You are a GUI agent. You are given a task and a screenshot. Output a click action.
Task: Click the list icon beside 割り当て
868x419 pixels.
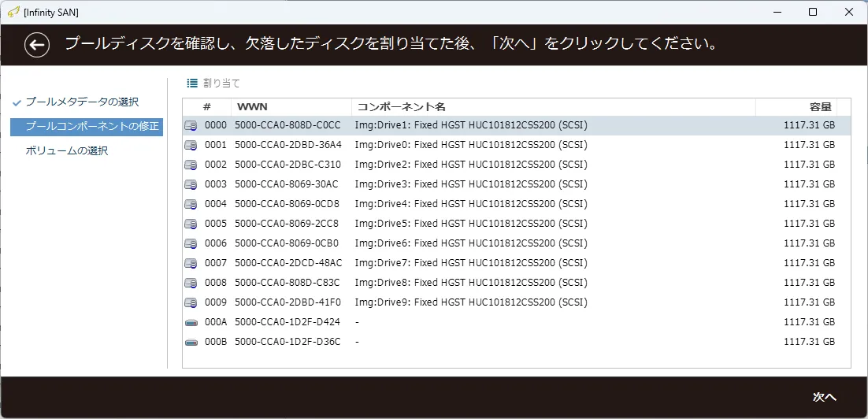pos(192,83)
